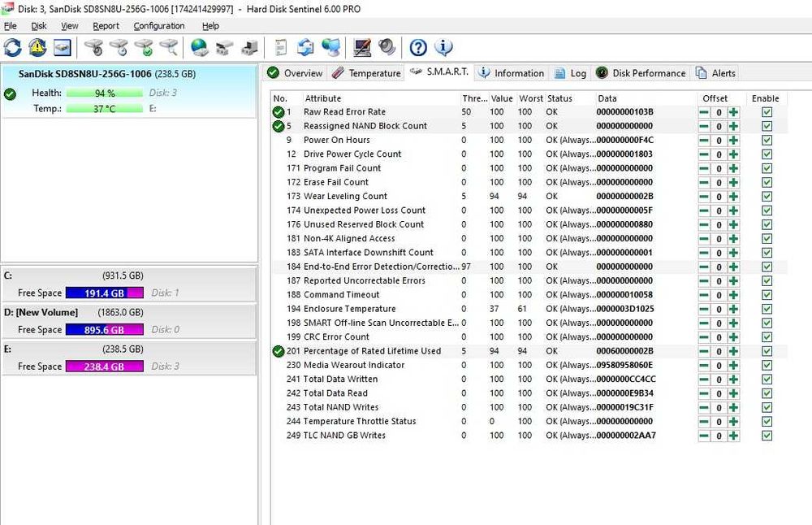This screenshot has height=525, width=812.
Task: Switch to the Disk Performance tab
Action: click(x=641, y=73)
